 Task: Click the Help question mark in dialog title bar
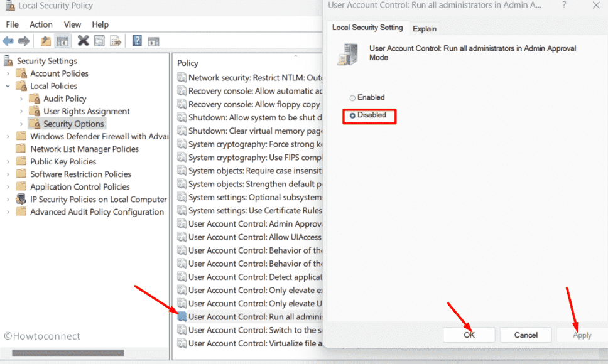[564, 5]
